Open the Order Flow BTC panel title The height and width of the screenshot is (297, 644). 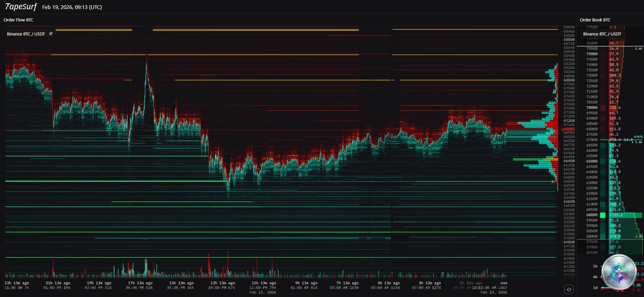(x=19, y=20)
